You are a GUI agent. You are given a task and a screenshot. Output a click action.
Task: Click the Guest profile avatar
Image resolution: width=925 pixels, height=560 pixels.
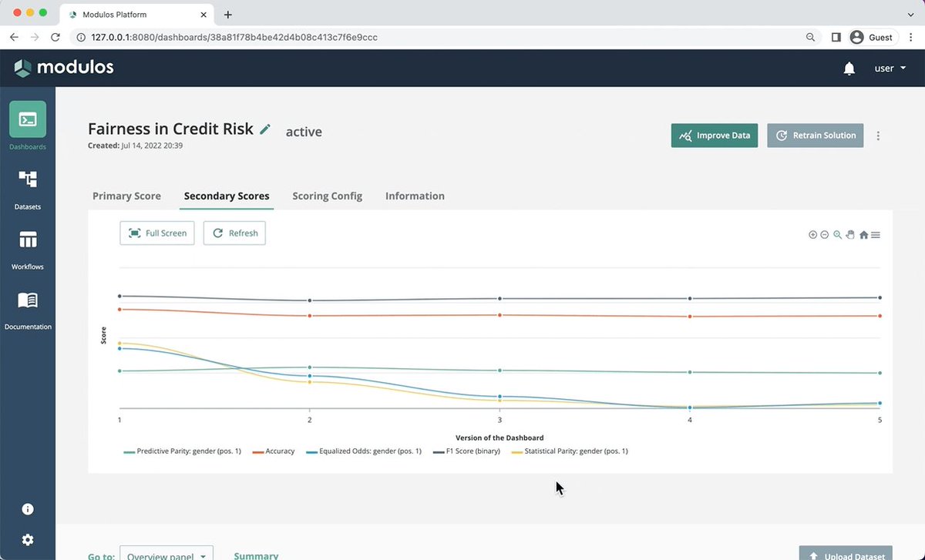click(x=856, y=37)
